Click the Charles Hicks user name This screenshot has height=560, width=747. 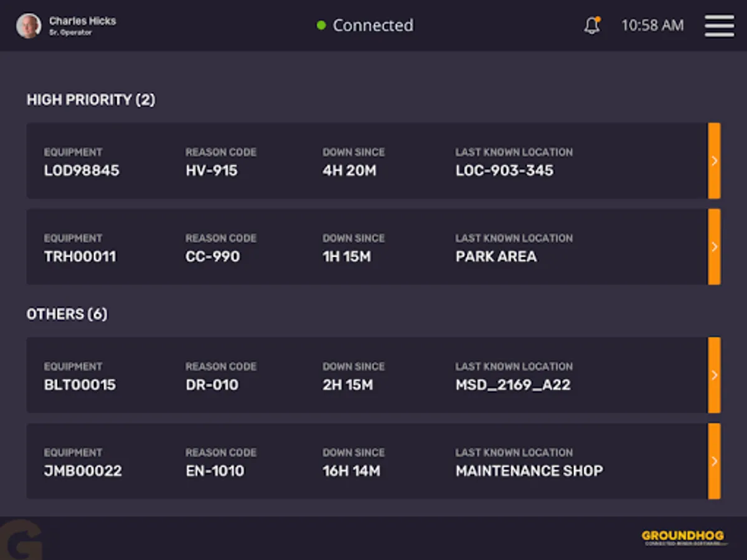click(x=83, y=21)
